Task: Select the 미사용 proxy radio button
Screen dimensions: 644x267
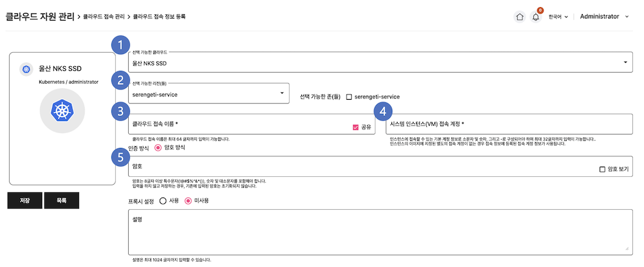Action: (189, 201)
